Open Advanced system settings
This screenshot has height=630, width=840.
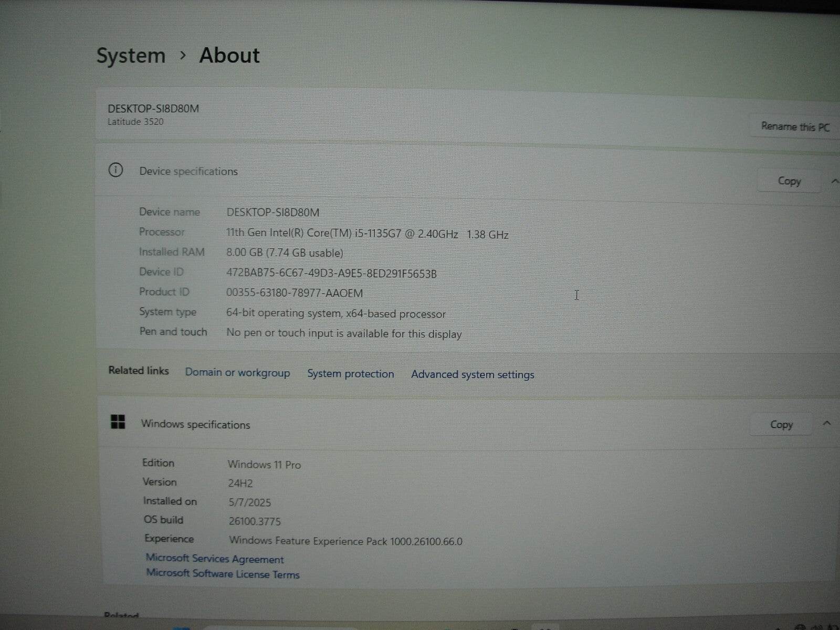[x=472, y=374]
